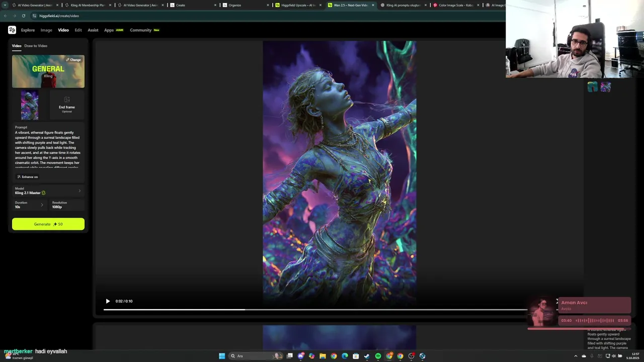Select the purple history thumbnail on right
The image size is (644, 362).
point(605,87)
